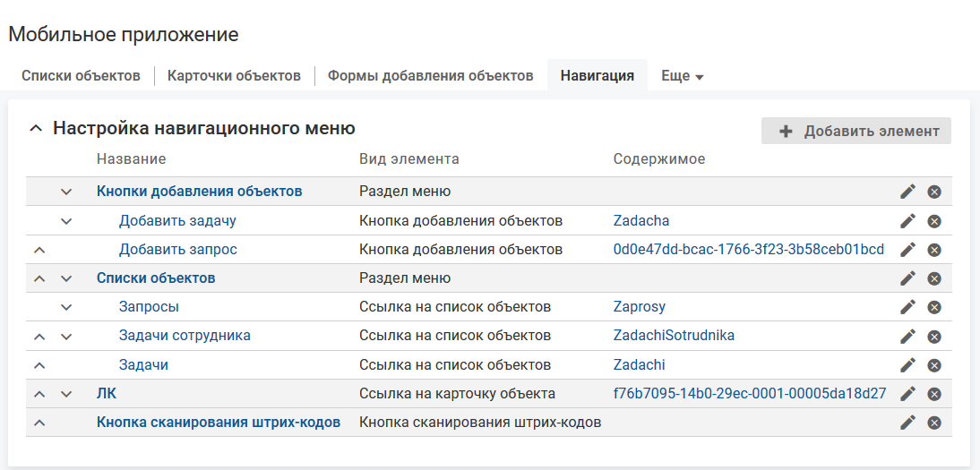Open the 'Еще' dropdown menu
Screen dimensions: 980x470
click(682, 76)
